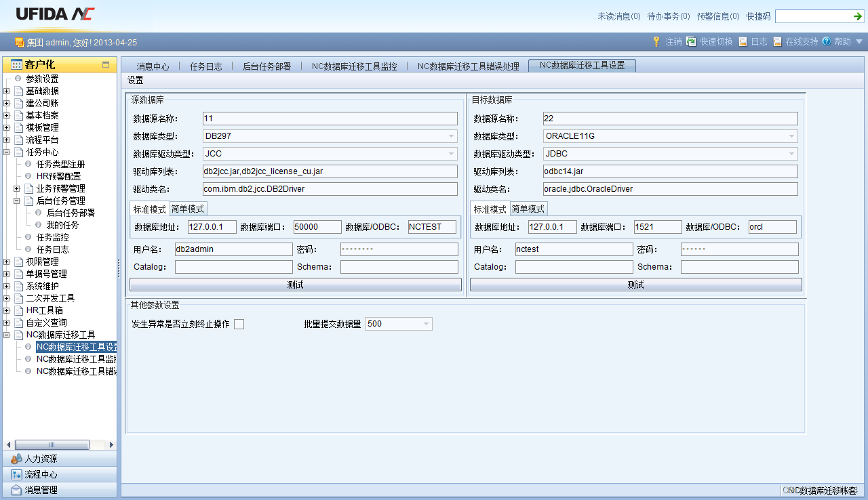The image size is (868, 500).
Task: Collapse the NC数据库迁移工具 tree node
Action: [7, 335]
